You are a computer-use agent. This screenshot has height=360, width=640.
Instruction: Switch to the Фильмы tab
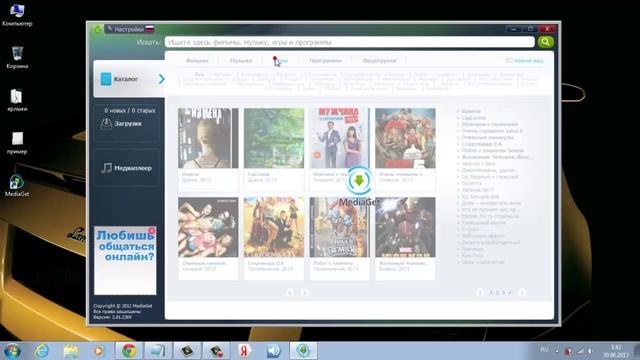197,61
